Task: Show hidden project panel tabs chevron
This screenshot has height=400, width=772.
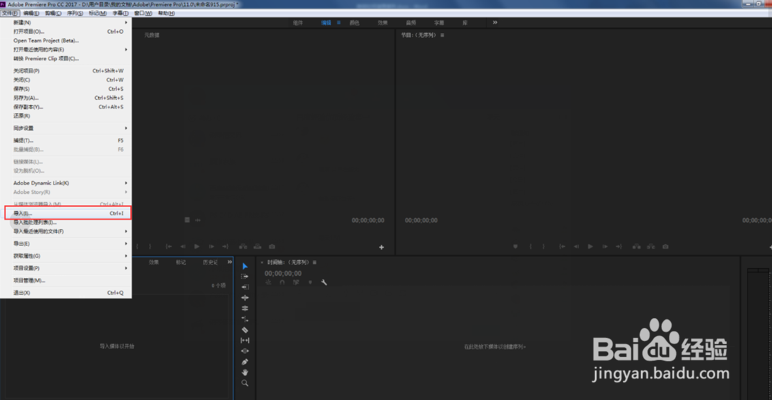Action: point(229,262)
